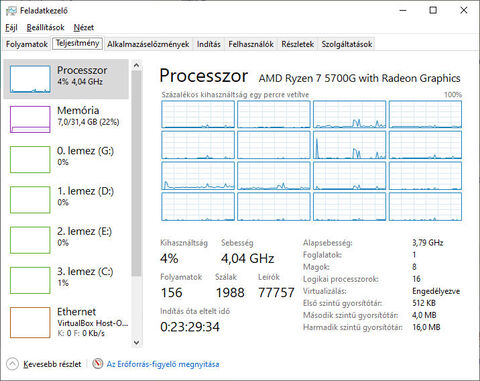Open the Beállítások menu

point(46,28)
